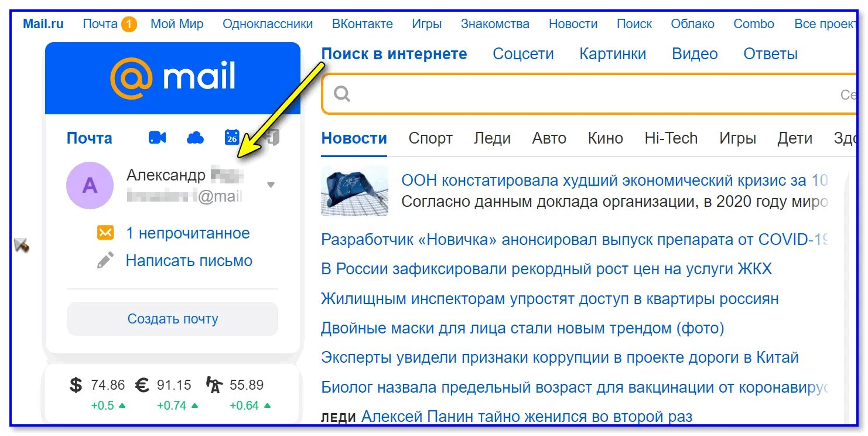Viewport: 868px width, 436px height.
Task: Select the Ответы search tab
Action: click(770, 54)
